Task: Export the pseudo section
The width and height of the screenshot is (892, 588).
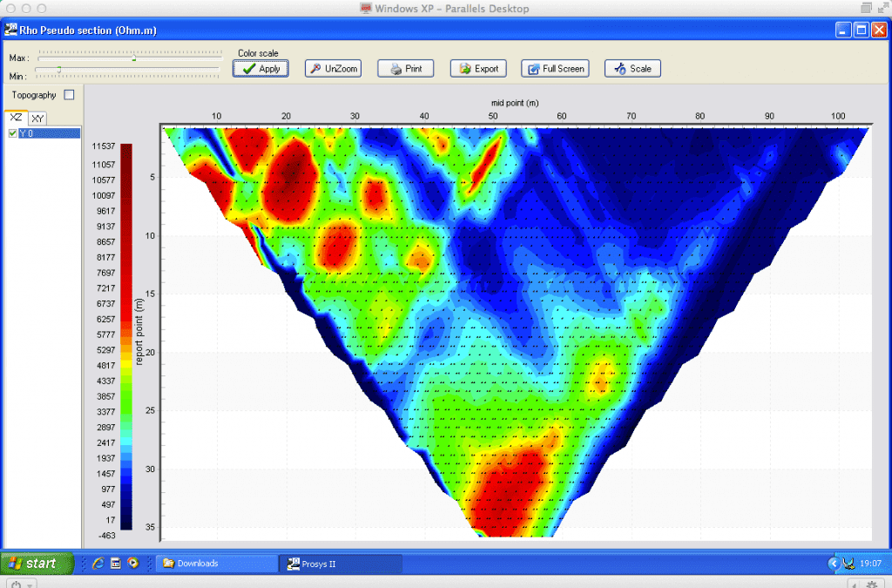Action: [478, 69]
